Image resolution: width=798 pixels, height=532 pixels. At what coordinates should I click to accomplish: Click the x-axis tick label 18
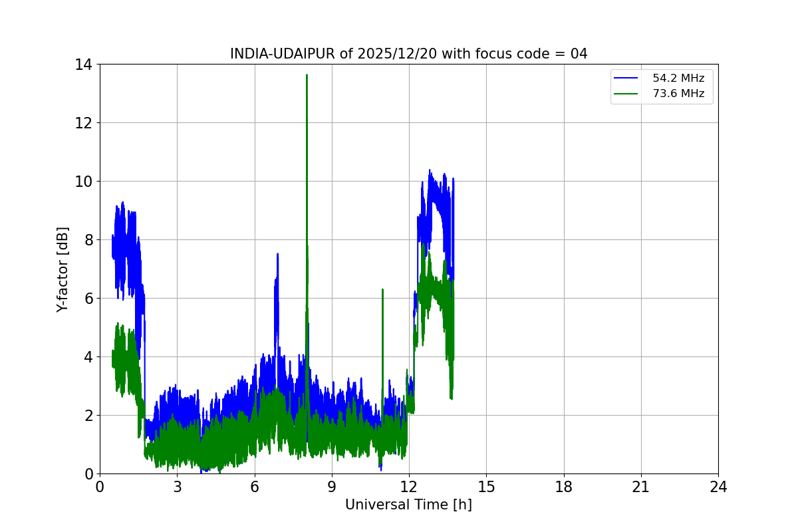point(564,487)
